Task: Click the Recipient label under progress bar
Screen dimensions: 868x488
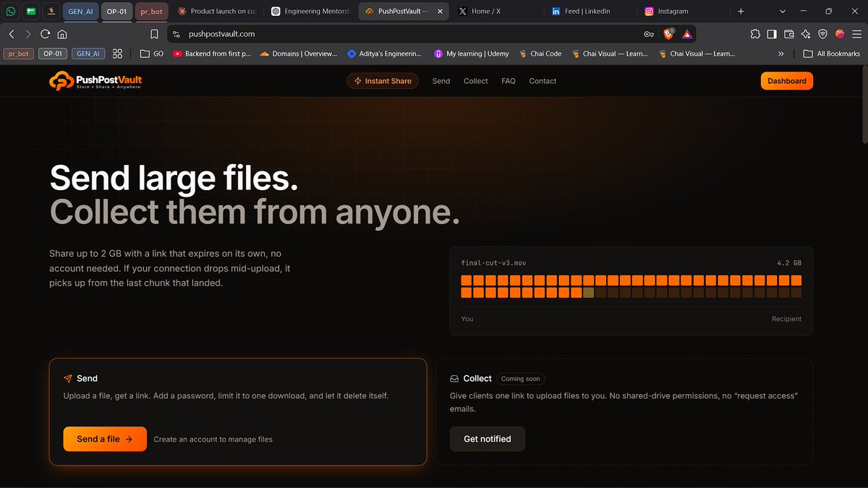Action: pyautogui.click(x=786, y=319)
